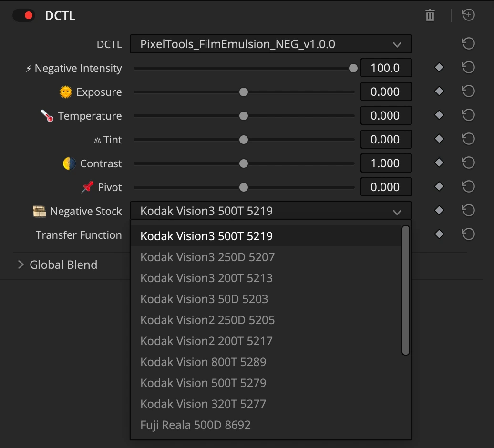Click the Negative Intensity slider handle
Viewport: 494px width, 448px height.
coord(353,68)
